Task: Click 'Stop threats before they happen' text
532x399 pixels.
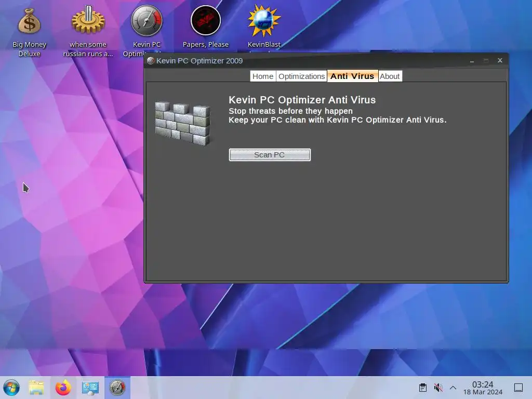Action: tap(290, 111)
